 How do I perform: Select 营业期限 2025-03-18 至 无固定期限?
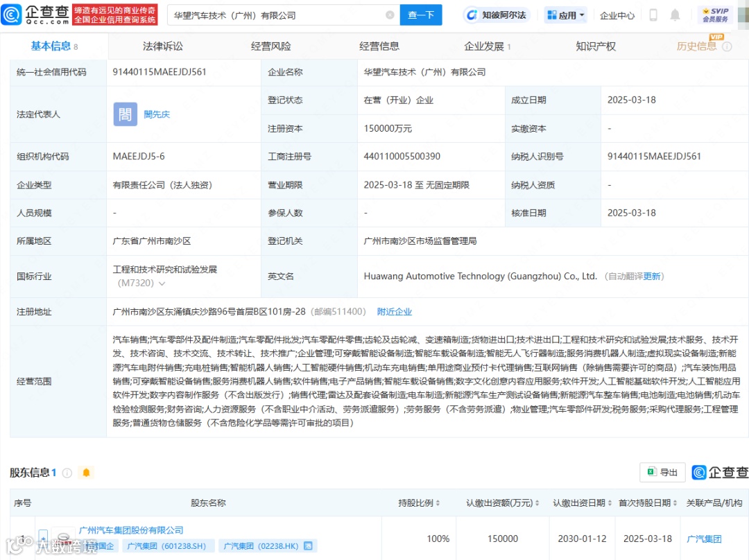tap(417, 185)
